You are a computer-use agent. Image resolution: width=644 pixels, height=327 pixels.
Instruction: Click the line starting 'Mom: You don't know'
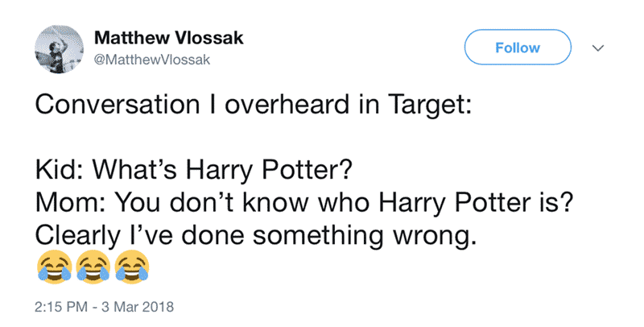(303, 202)
